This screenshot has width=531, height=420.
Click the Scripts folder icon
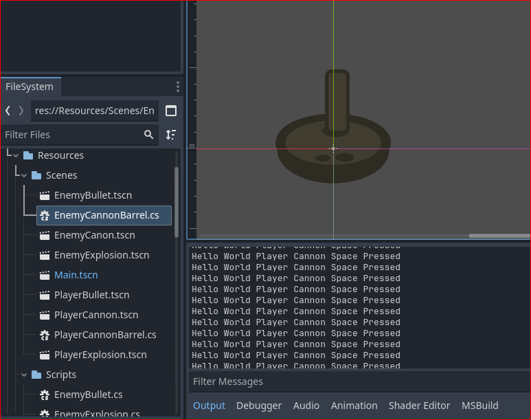[x=36, y=375]
